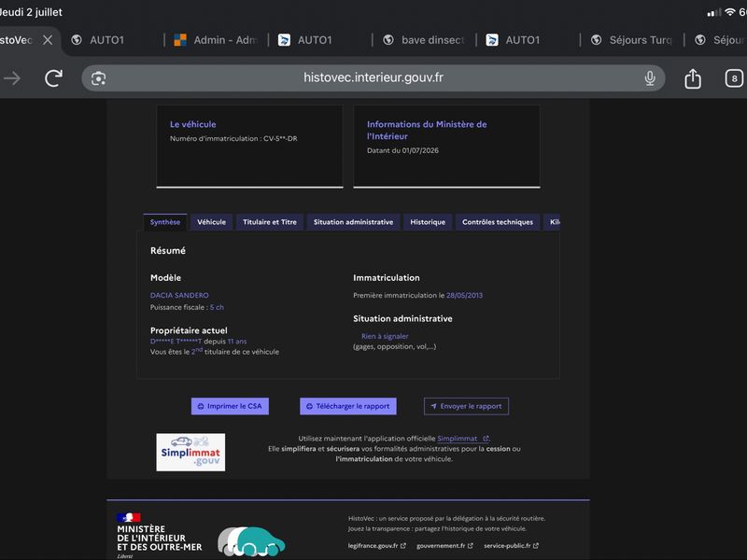Viewport: 747px width, 560px height.
Task: Select the Titulaire et Titre tab
Action: (270, 222)
